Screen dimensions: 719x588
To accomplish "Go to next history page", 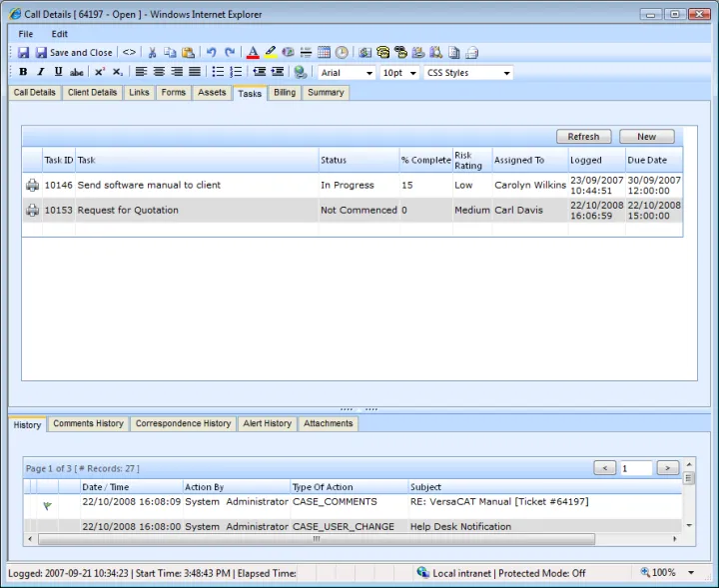I will (668, 468).
